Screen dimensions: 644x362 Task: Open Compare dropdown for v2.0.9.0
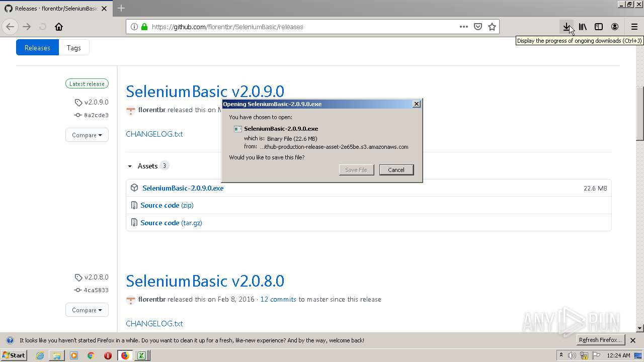pyautogui.click(x=87, y=135)
